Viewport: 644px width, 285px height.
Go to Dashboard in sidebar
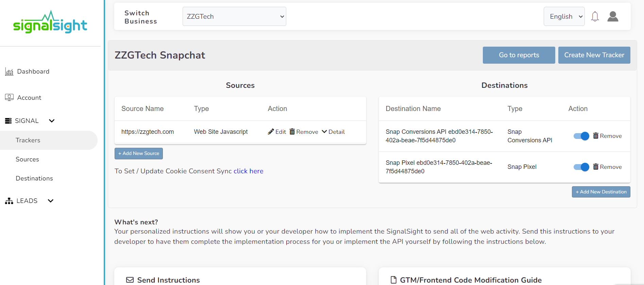click(x=33, y=72)
